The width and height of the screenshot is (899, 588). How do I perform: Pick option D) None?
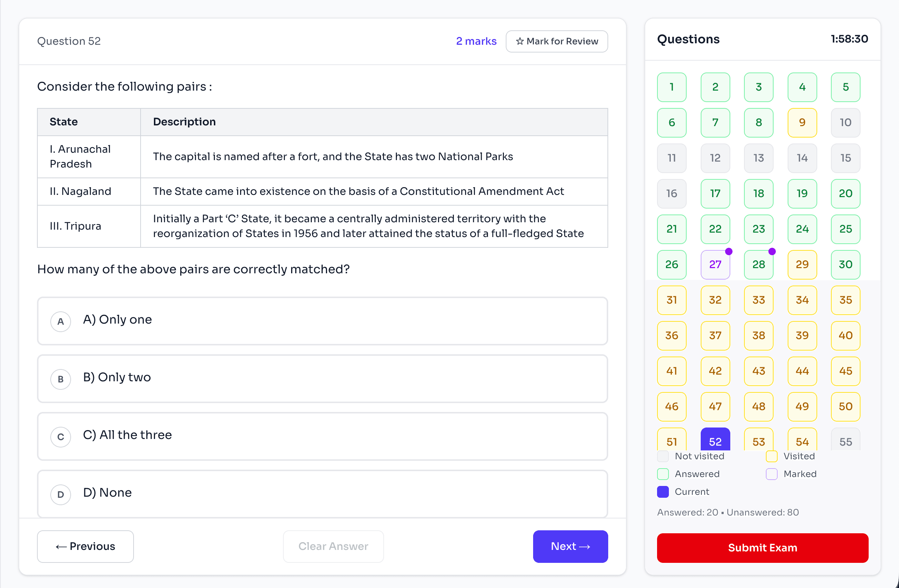coord(322,493)
